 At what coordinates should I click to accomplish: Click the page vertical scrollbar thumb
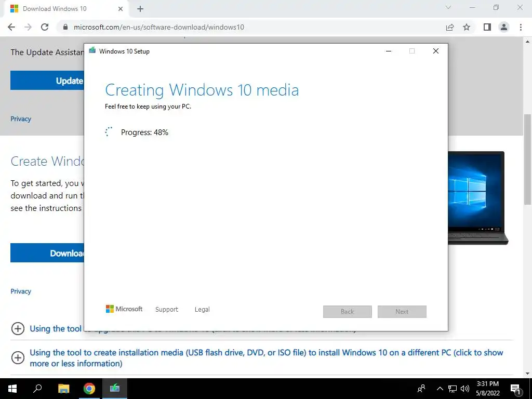click(527, 159)
